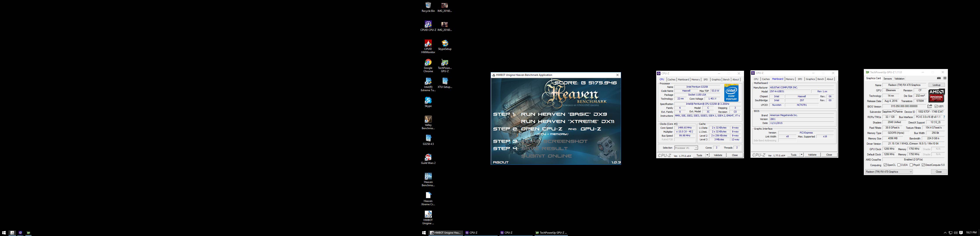Select the Graphics Card tab in GPU-Z
980x236 pixels.
coord(873,78)
